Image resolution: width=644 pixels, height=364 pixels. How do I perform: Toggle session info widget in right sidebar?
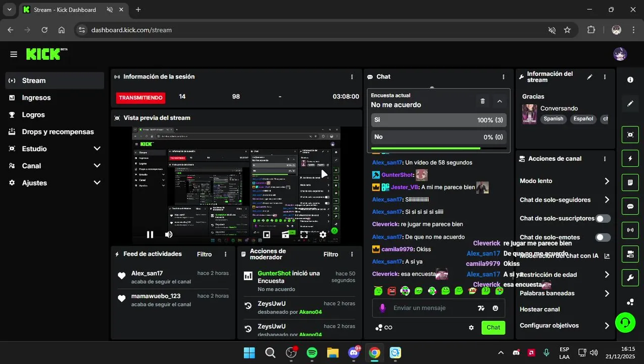pyautogui.click(x=630, y=230)
